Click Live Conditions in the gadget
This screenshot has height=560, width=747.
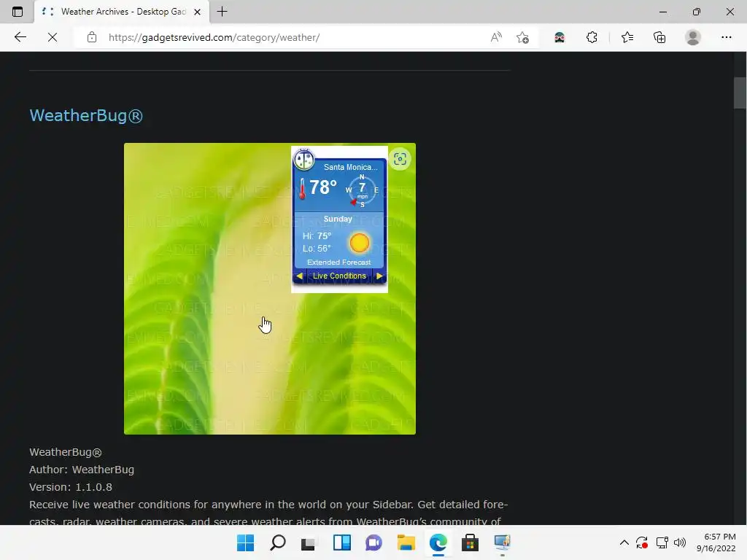(339, 276)
